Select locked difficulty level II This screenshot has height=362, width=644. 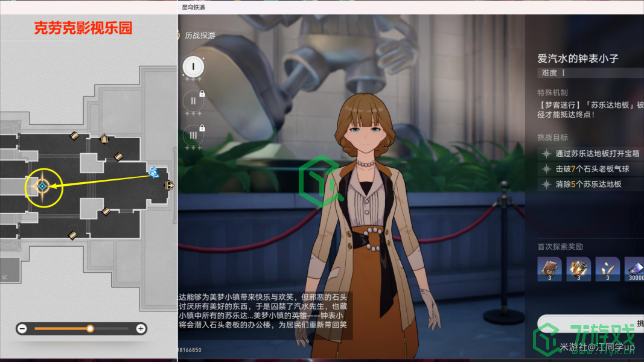(194, 101)
